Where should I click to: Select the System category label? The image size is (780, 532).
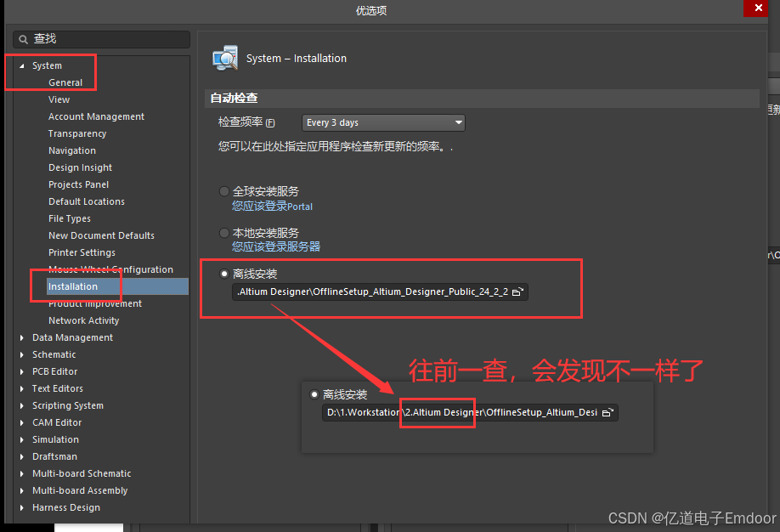(47, 65)
